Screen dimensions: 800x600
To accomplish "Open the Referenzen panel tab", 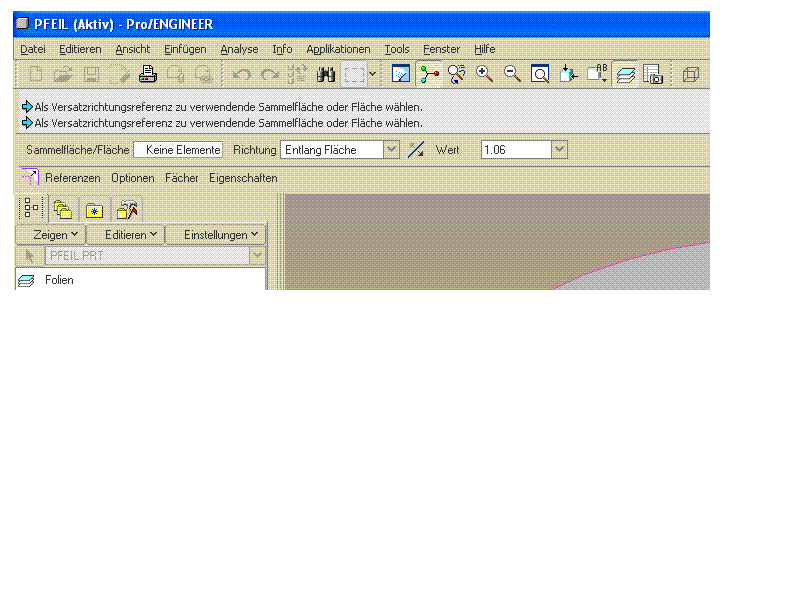I will tap(73, 178).
